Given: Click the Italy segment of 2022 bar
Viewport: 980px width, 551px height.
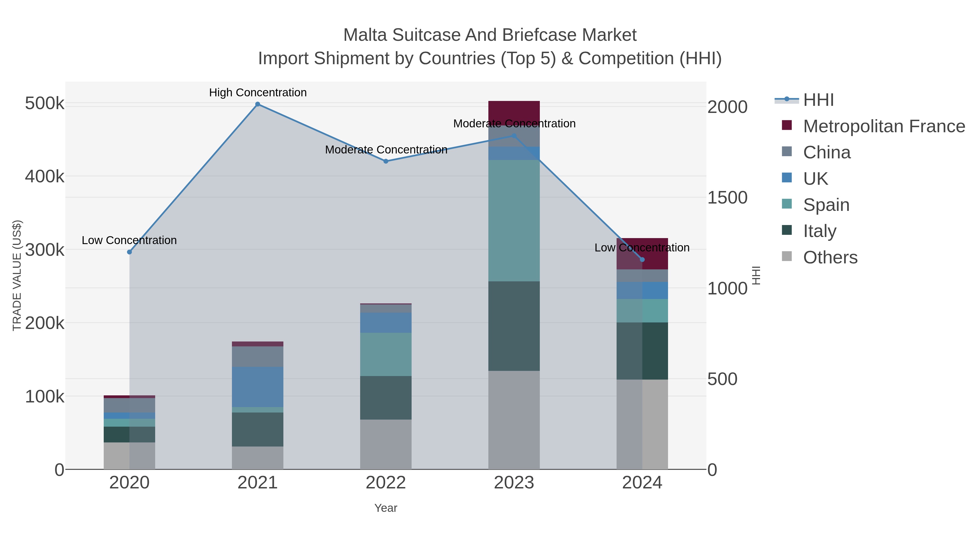Looking at the screenshot, I should tap(386, 398).
